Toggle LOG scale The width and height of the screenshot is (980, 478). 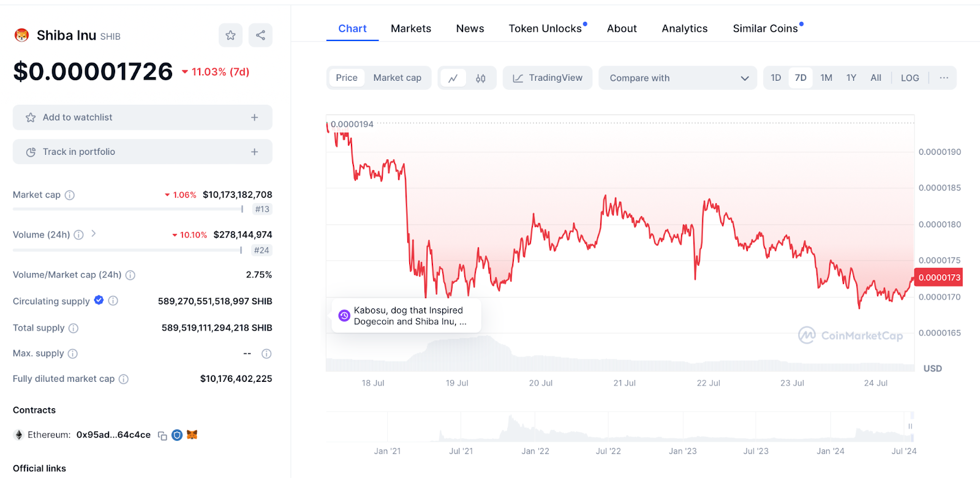click(910, 78)
